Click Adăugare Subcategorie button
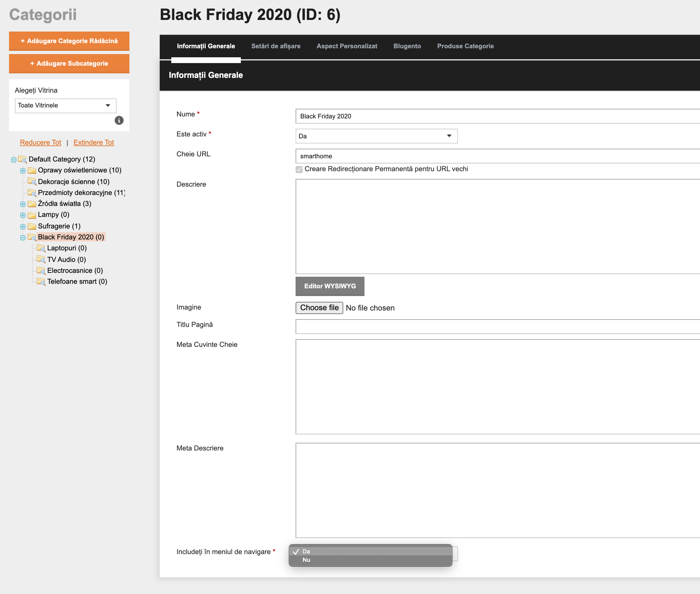 point(69,64)
